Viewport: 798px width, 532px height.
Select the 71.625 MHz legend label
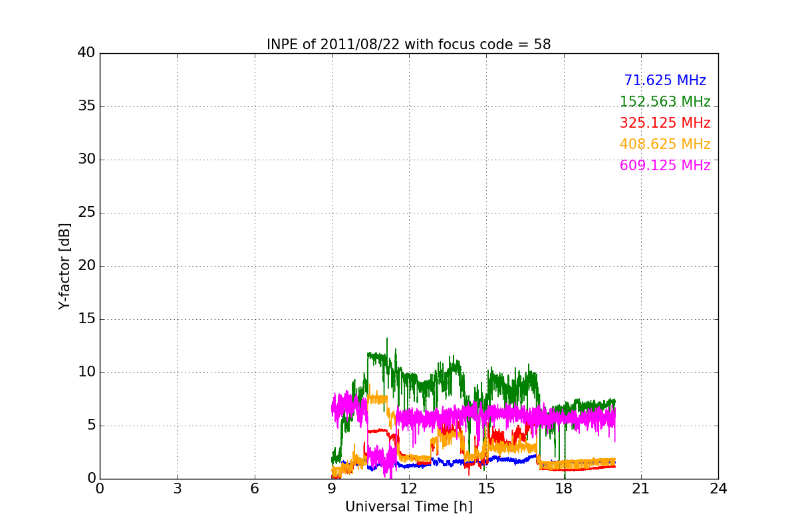pos(665,80)
